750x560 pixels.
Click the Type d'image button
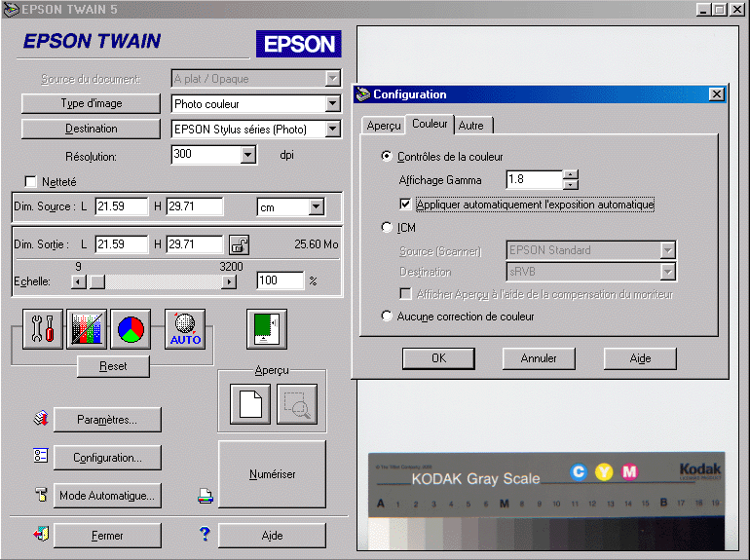[x=91, y=103]
